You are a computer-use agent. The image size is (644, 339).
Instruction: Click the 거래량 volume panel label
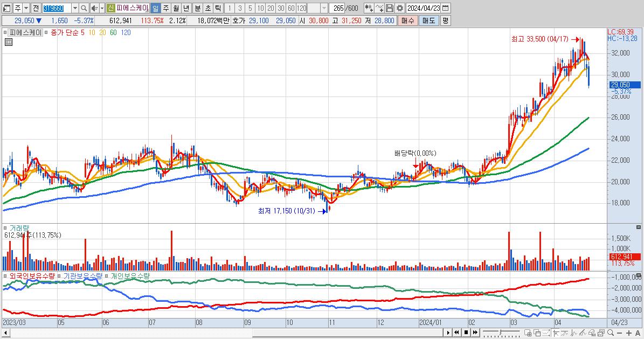pos(19,228)
